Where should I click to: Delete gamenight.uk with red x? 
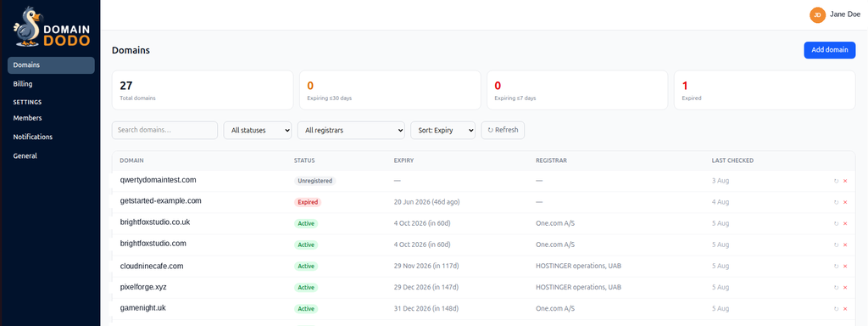pos(845,309)
